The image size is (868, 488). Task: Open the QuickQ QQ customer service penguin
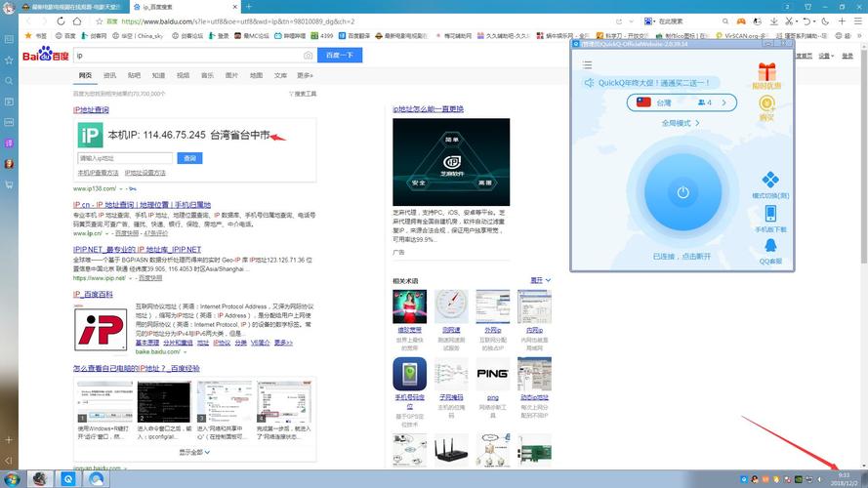pos(770,245)
